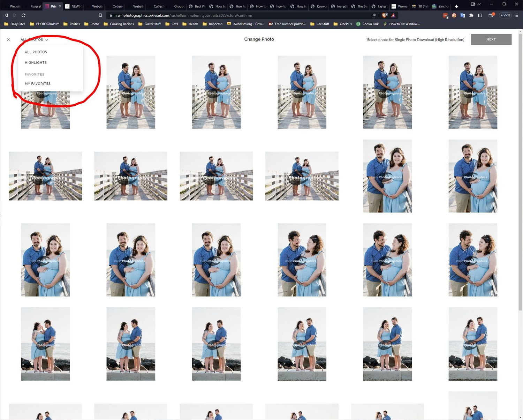523x420 pixels.
Task: Click the red extension icon with badge 1
Action: click(446, 15)
